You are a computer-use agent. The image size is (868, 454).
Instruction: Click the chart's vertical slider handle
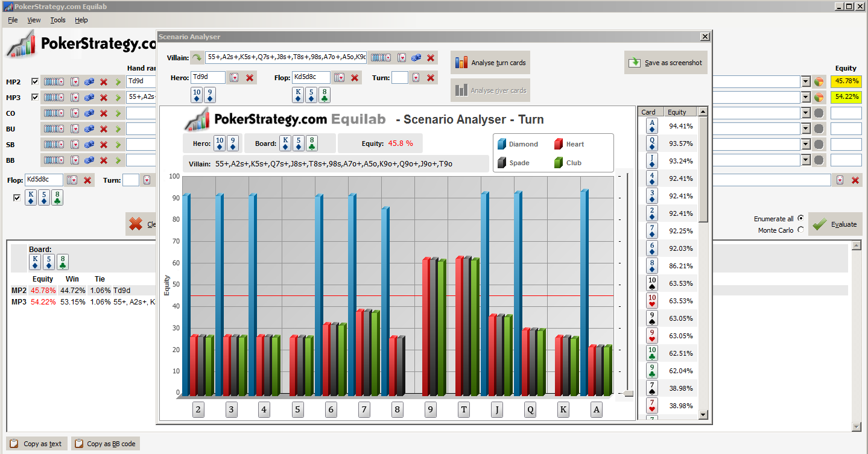pyautogui.click(x=629, y=393)
